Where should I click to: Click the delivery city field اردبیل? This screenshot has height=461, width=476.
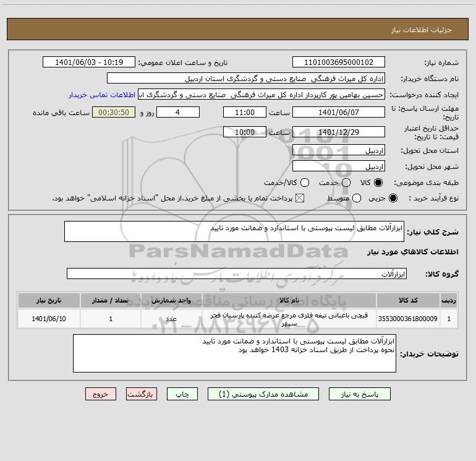point(339,166)
